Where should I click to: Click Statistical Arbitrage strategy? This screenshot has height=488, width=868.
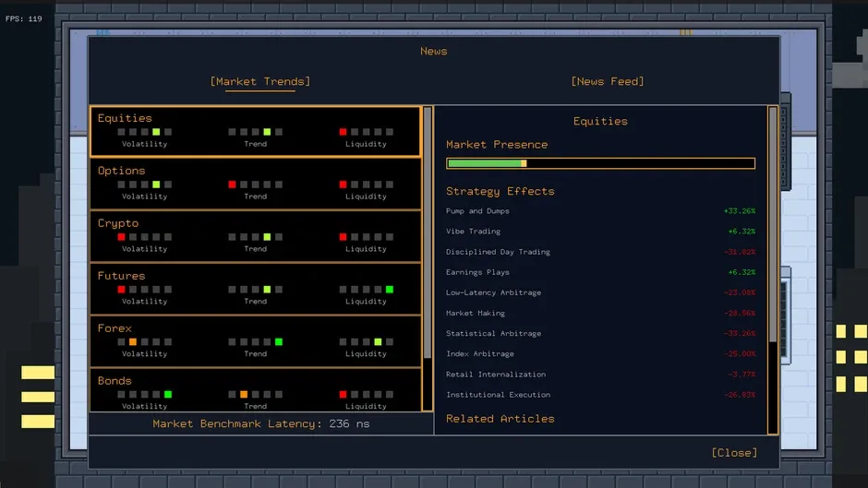pyautogui.click(x=493, y=334)
